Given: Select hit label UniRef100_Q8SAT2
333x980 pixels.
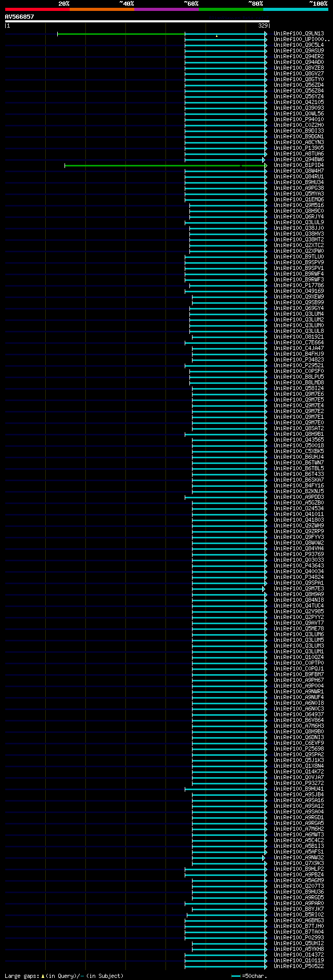Looking at the screenshot, I should (299, 429).
